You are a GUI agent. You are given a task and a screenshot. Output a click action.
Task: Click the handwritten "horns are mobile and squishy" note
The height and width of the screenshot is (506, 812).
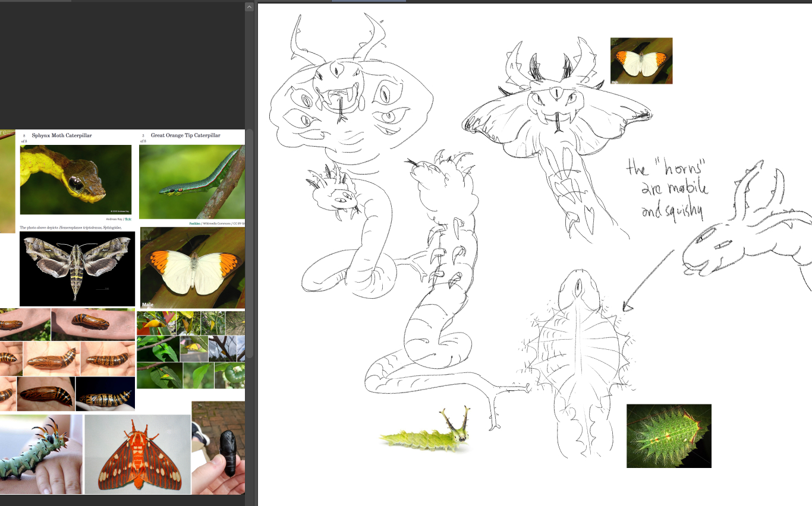pos(667,189)
